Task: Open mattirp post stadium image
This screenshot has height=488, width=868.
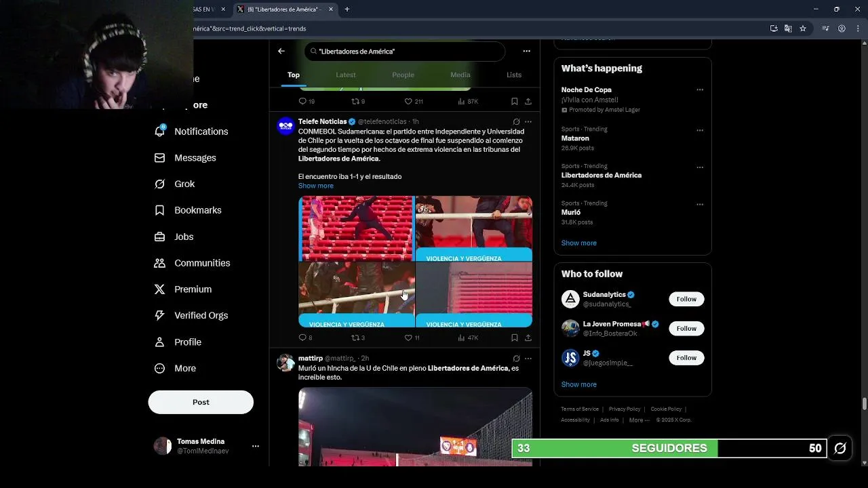Action: (x=415, y=427)
